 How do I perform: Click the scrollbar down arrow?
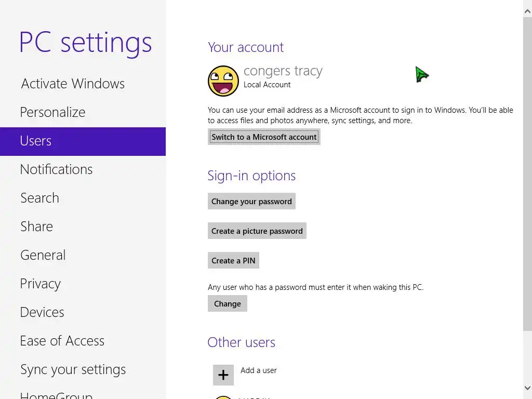tap(528, 388)
